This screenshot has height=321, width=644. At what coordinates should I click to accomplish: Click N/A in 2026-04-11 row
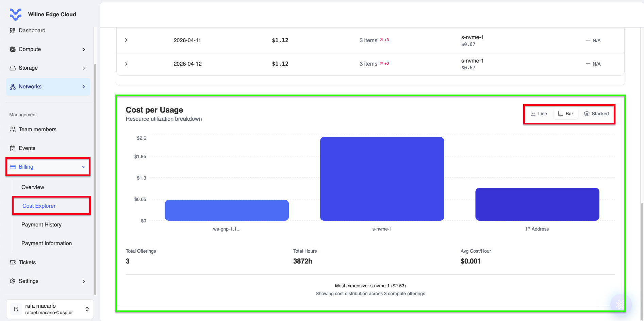[597, 40]
